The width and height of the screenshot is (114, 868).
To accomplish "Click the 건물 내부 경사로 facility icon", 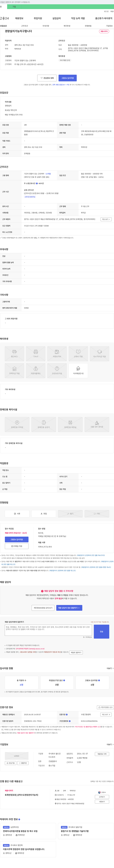I will 97,425.
